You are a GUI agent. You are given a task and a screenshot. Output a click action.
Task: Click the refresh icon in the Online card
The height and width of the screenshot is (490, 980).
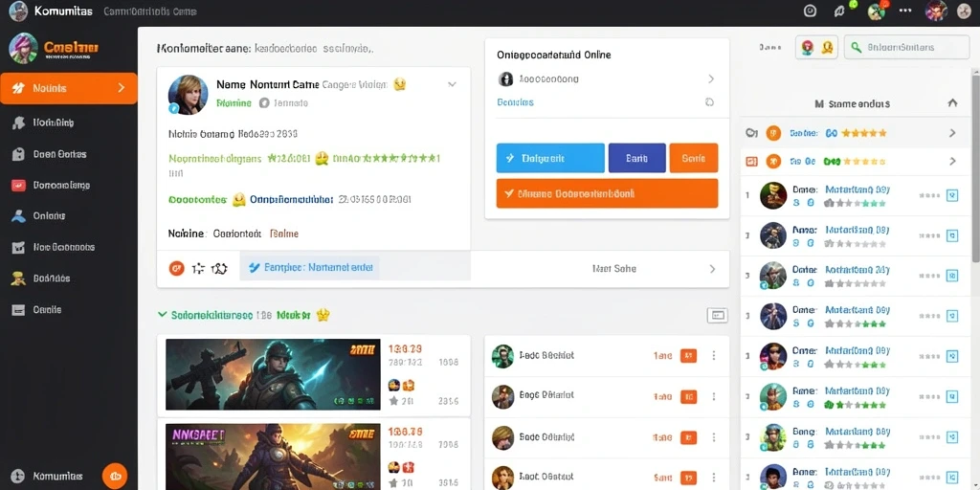(x=709, y=101)
